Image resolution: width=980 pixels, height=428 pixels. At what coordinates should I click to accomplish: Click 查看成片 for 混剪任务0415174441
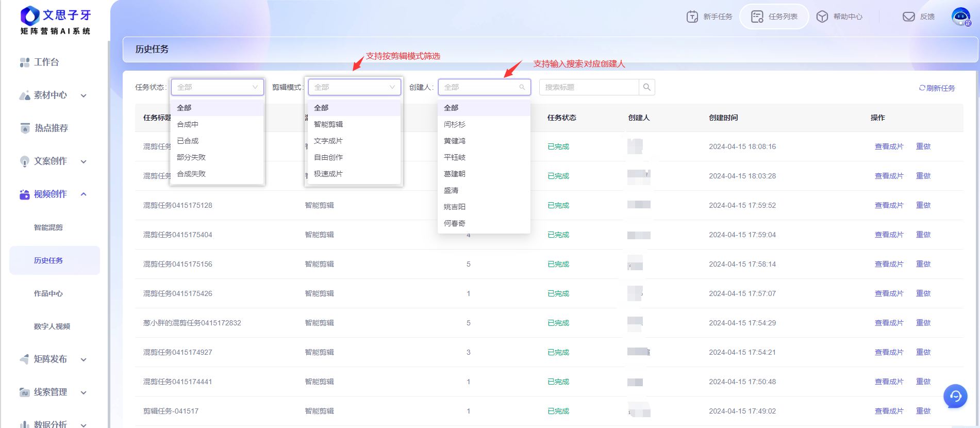(x=889, y=382)
